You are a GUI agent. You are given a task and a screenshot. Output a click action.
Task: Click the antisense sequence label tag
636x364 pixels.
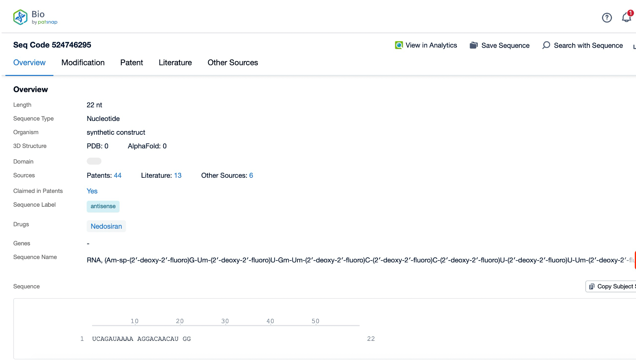coord(103,206)
